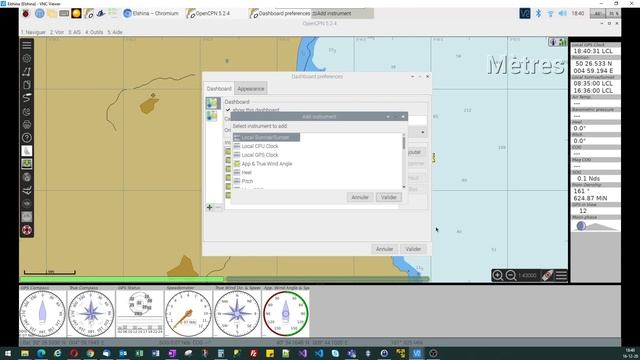
Task: Click the GPS Compass dial instrument
Action: click(42, 313)
